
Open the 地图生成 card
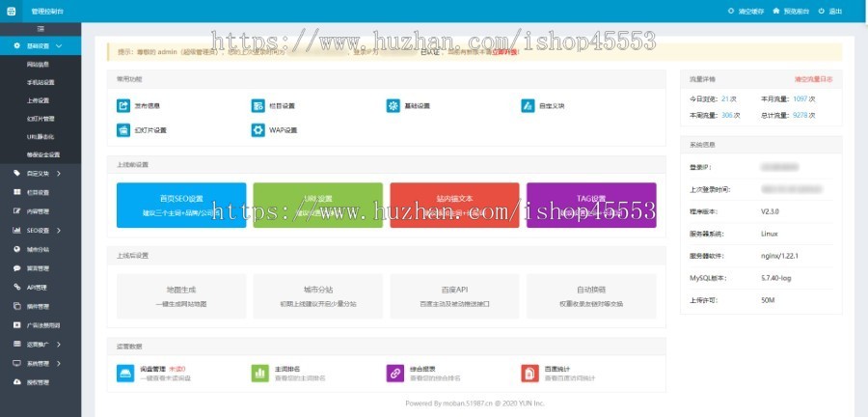(181, 296)
